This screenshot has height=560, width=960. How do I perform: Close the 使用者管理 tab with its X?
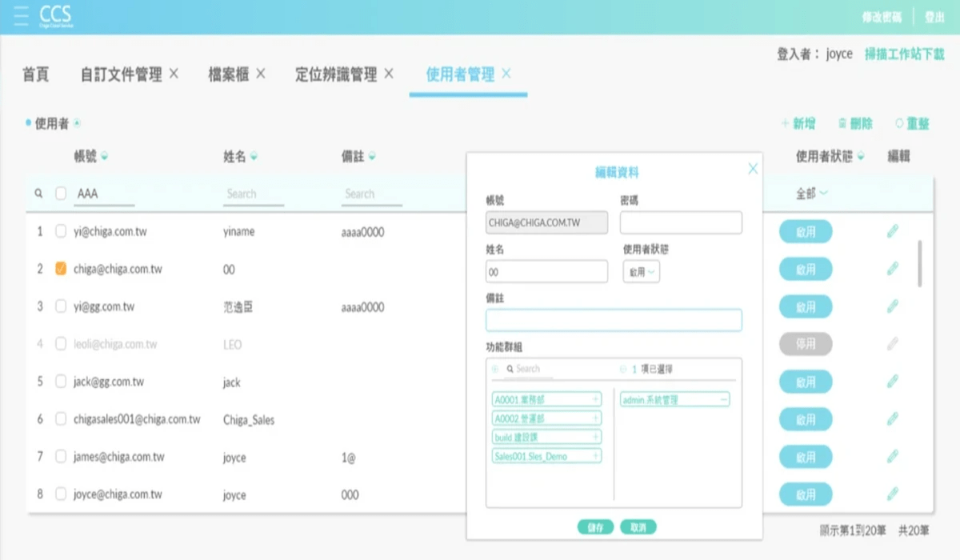pyautogui.click(x=506, y=74)
